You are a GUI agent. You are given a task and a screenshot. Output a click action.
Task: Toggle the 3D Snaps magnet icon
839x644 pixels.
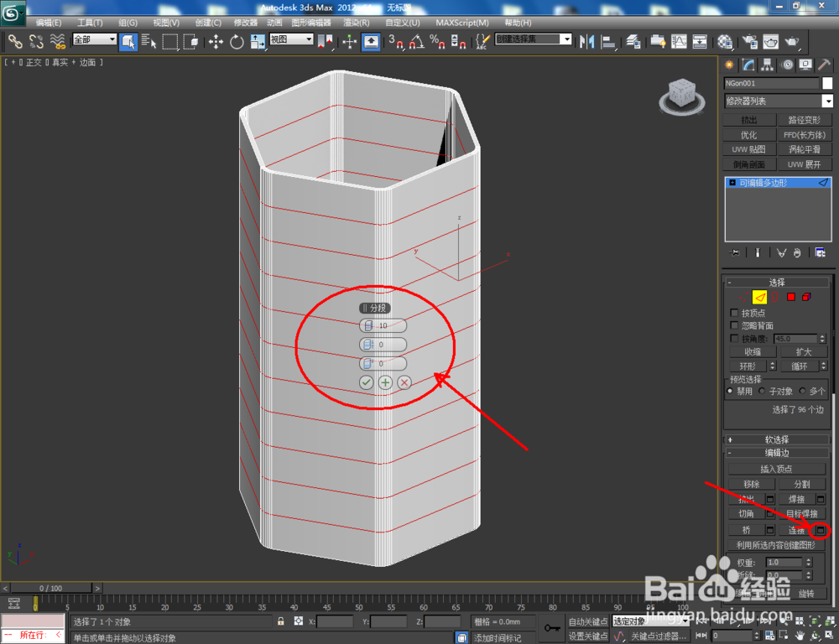[x=396, y=41]
